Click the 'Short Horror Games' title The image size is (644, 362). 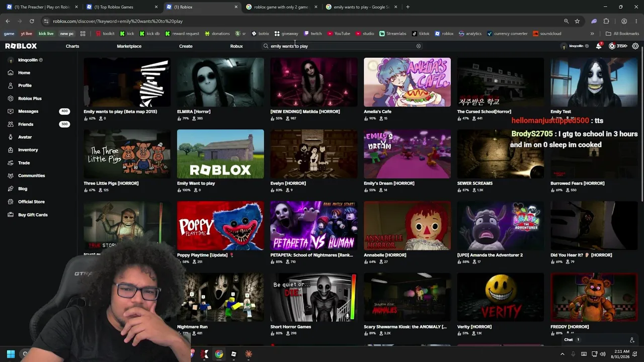pyautogui.click(x=291, y=327)
